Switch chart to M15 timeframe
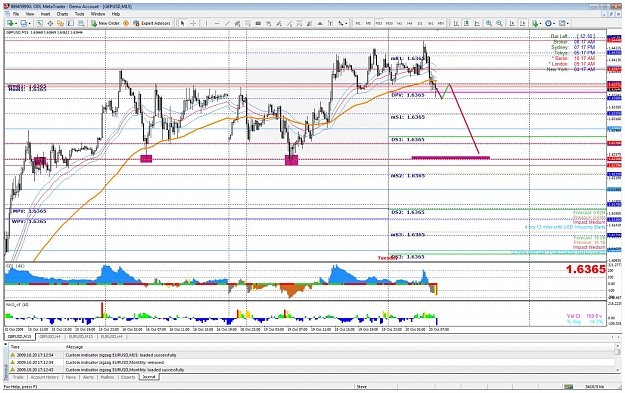This screenshot has width=625, height=393. point(379,23)
